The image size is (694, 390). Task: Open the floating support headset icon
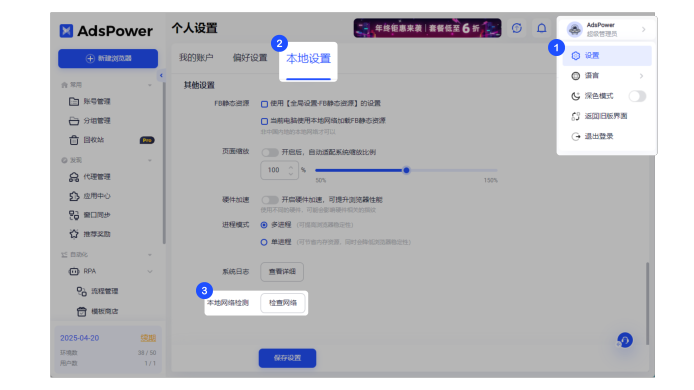pyautogui.click(x=625, y=340)
